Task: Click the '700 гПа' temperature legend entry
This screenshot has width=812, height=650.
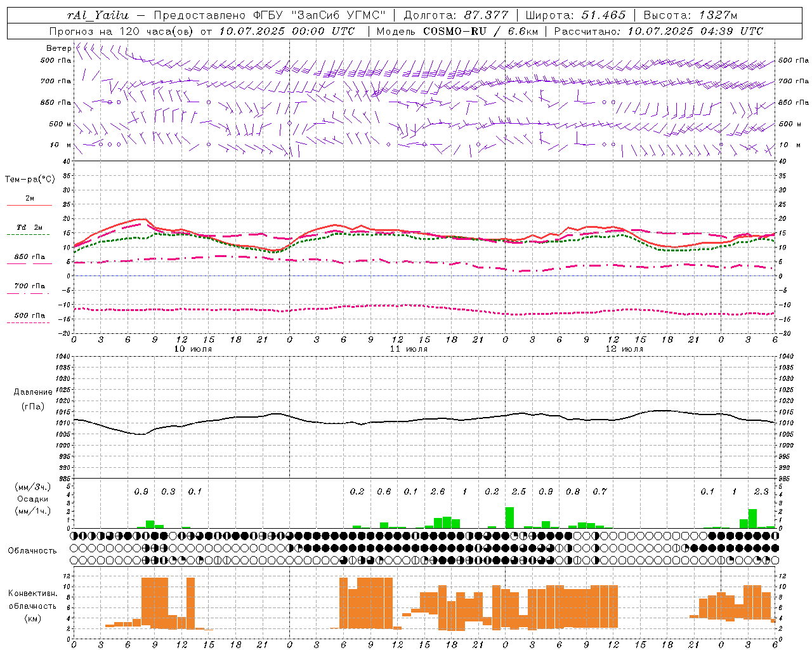Action: pos(30,286)
